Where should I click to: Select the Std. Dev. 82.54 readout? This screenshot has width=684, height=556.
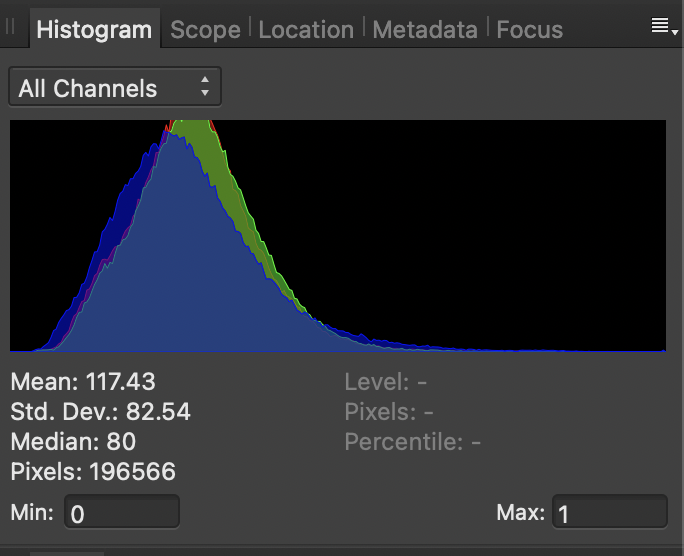click(100, 412)
